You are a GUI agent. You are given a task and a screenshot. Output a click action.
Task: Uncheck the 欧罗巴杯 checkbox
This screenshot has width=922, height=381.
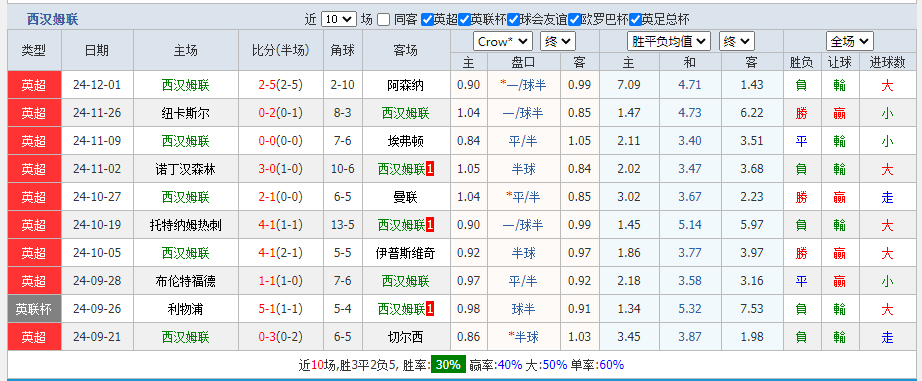(x=574, y=19)
